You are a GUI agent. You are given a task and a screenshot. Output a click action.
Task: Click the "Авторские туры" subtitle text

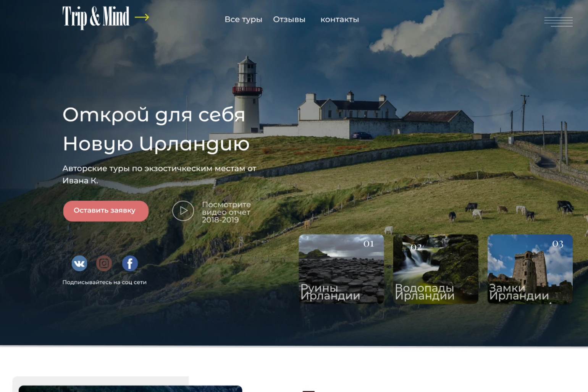click(x=159, y=174)
